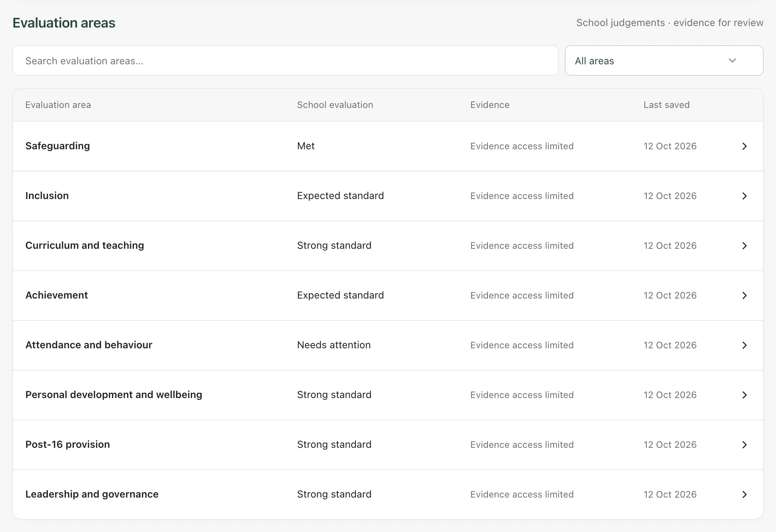The width and height of the screenshot is (776, 532).
Task: Open Safeguarding row chevron arrow
Action: tap(744, 146)
